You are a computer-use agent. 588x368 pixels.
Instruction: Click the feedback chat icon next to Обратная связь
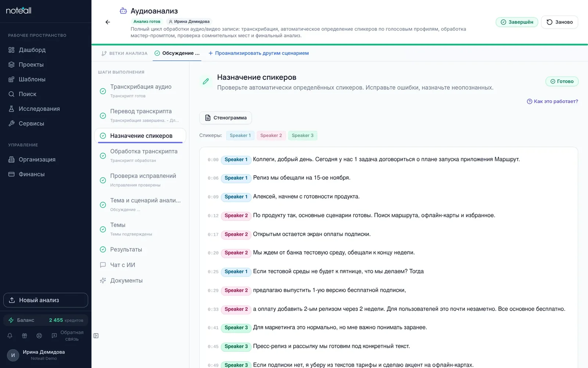pyautogui.click(x=54, y=336)
